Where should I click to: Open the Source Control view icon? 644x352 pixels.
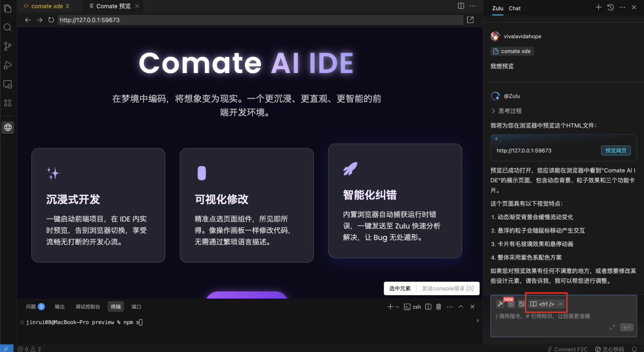[x=7, y=46]
